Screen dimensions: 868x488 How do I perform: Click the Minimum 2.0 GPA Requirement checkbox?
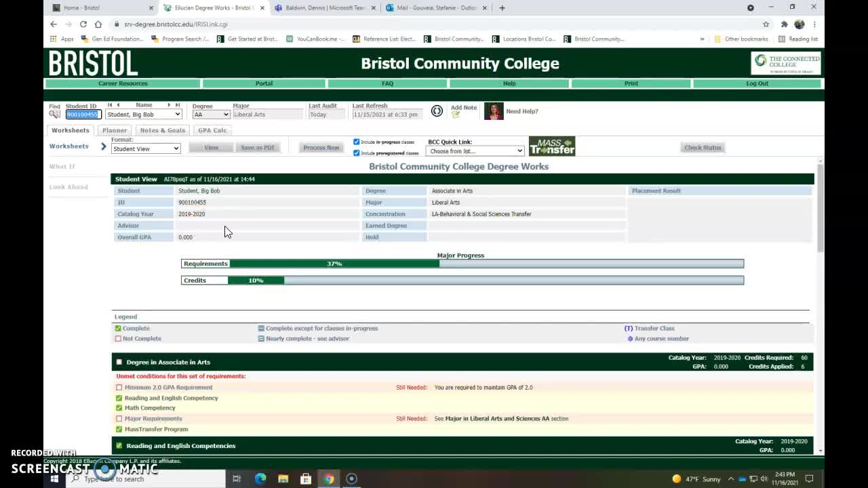click(x=119, y=388)
